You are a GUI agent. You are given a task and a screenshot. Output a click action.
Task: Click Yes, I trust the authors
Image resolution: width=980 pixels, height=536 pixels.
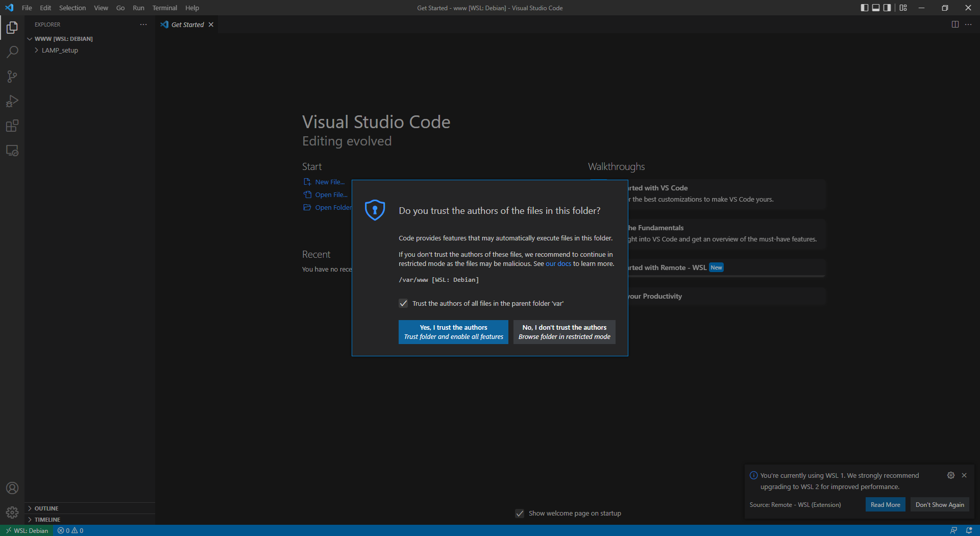tap(453, 332)
